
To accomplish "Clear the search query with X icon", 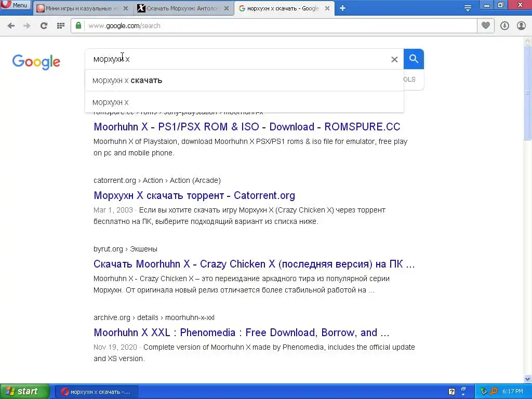I will (394, 59).
